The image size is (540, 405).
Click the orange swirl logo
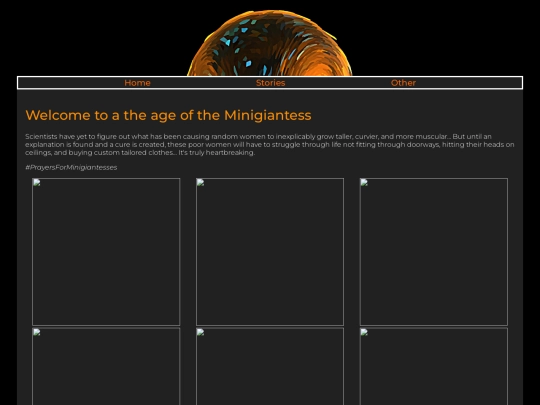(270, 43)
